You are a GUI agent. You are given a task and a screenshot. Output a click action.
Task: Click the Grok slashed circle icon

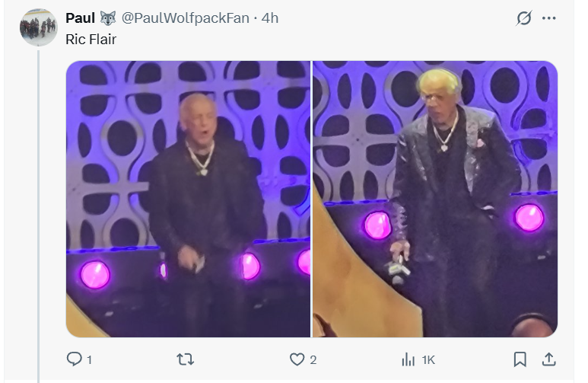click(x=524, y=18)
